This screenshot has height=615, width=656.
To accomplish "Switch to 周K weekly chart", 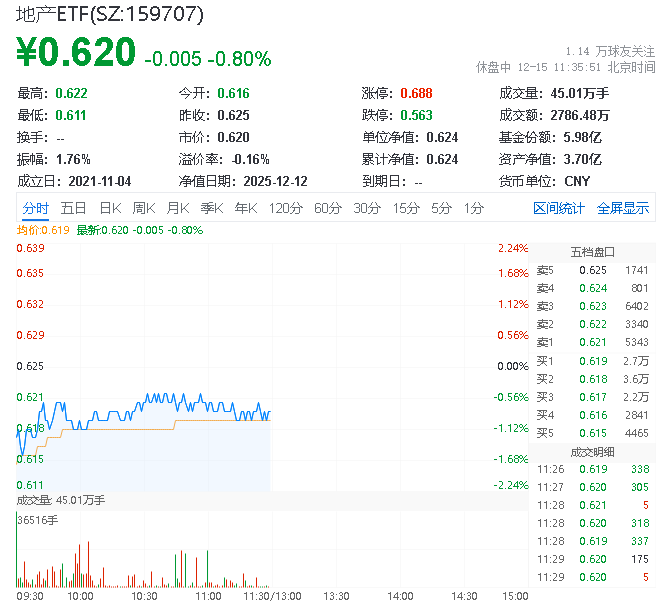I will coord(144,208).
